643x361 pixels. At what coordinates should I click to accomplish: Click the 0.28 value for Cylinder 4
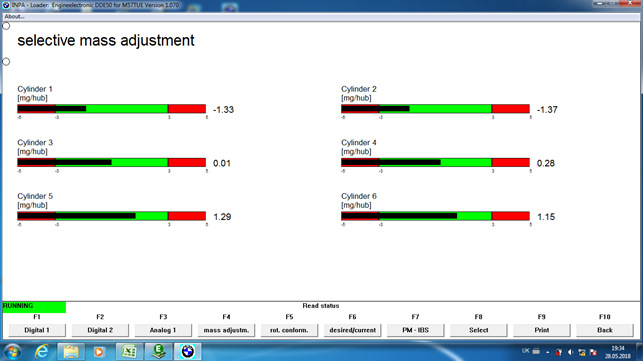546,163
